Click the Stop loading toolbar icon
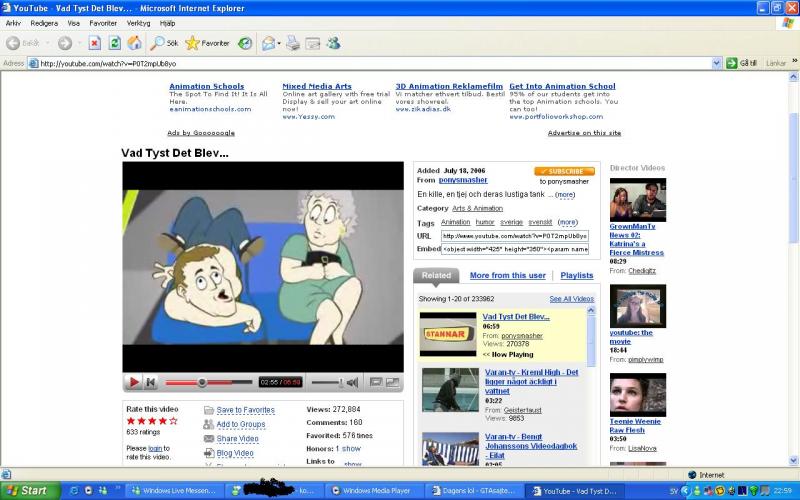This screenshot has height=500, width=800. [95, 43]
